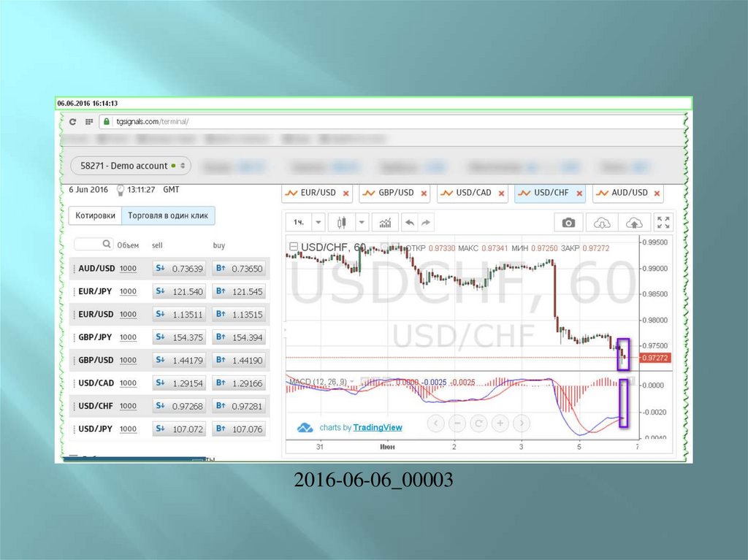Zoom in chart with plus control
The width and height of the screenshot is (748, 560).
pyautogui.click(x=500, y=423)
